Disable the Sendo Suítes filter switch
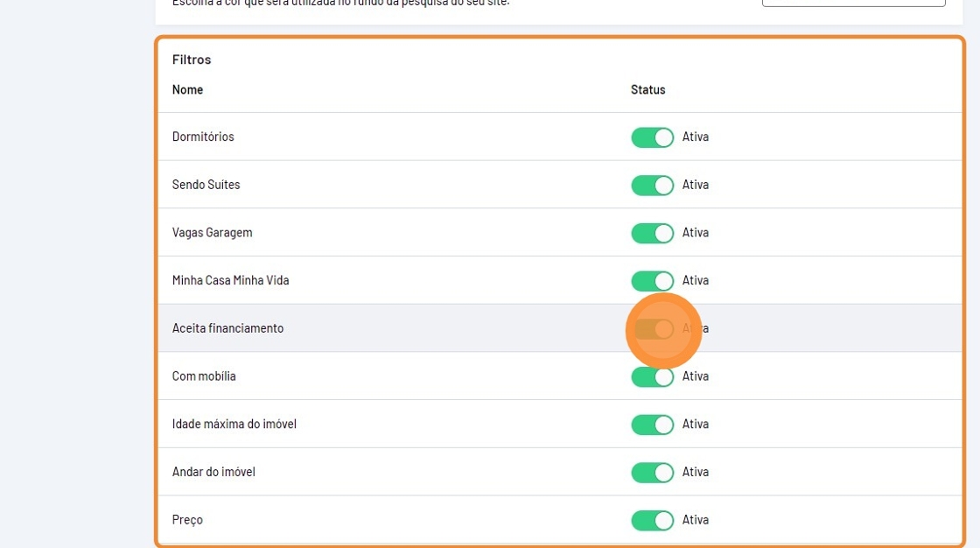The image size is (980, 548). click(652, 186)
